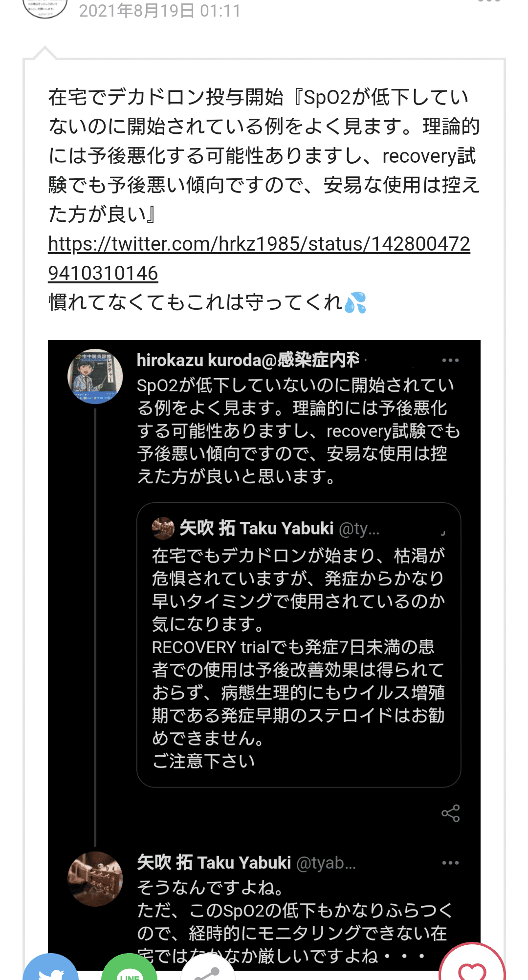Share post via Twitter bird button
This screenshot has height=980, width=528.
click(50, 970)
